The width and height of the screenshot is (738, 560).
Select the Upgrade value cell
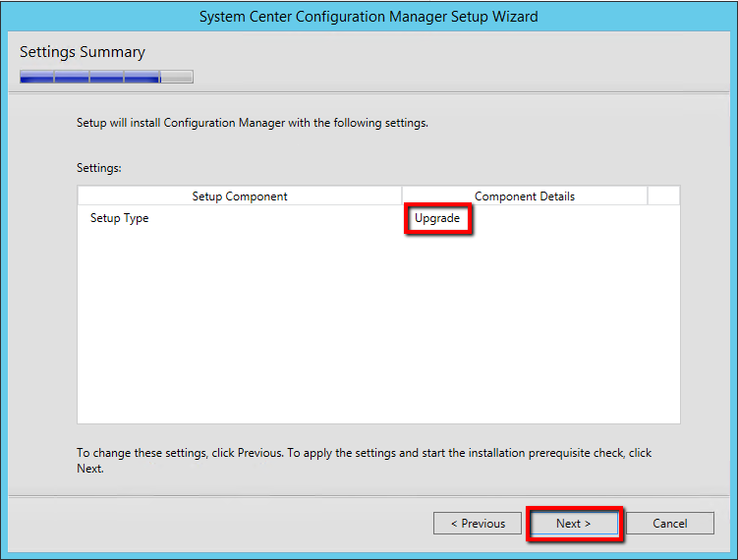point(437,218)
